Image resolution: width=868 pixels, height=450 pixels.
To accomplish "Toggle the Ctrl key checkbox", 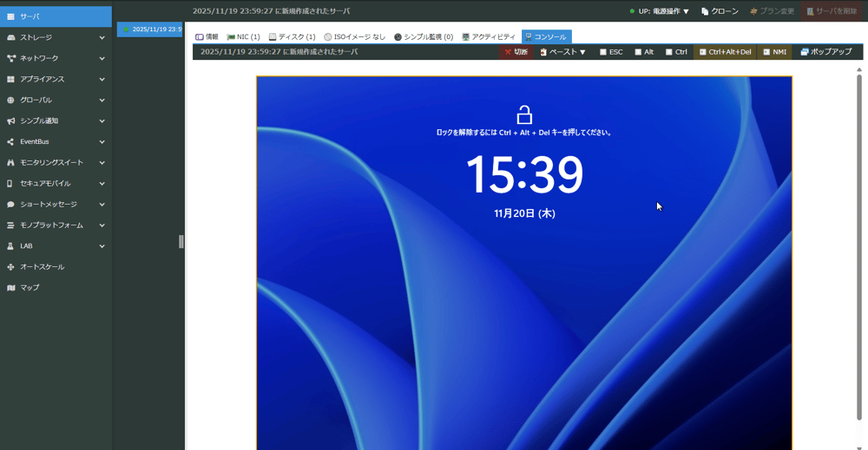I will click(x=669, y=52).
